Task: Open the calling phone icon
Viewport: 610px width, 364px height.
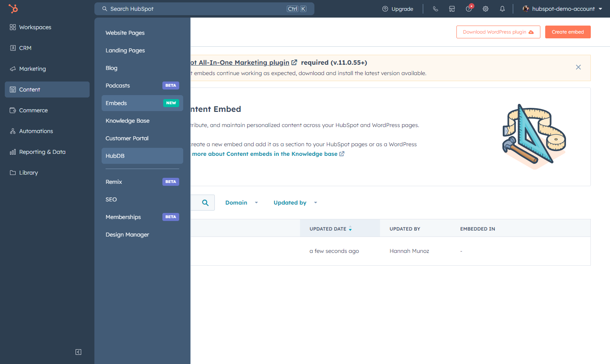Action: [x=436, y=9]
